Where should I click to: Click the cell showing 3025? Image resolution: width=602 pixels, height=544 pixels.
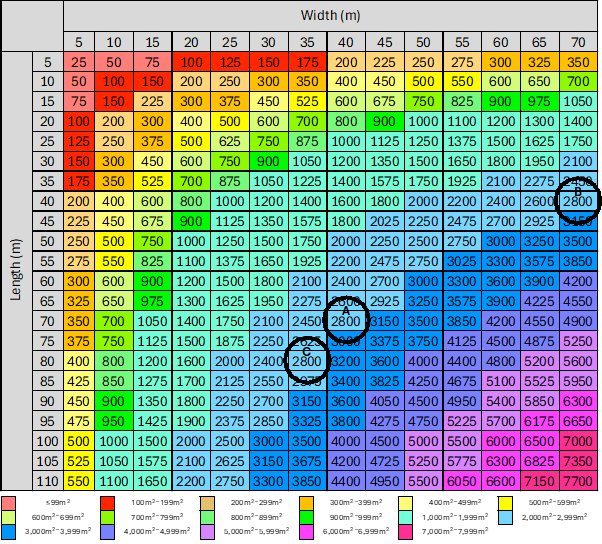[462, 261]
